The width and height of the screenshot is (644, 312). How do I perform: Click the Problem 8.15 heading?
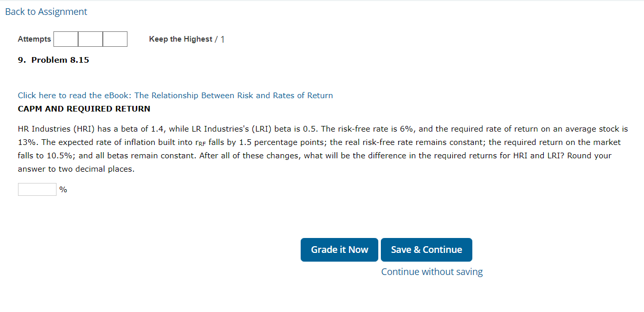click(53, 60)
